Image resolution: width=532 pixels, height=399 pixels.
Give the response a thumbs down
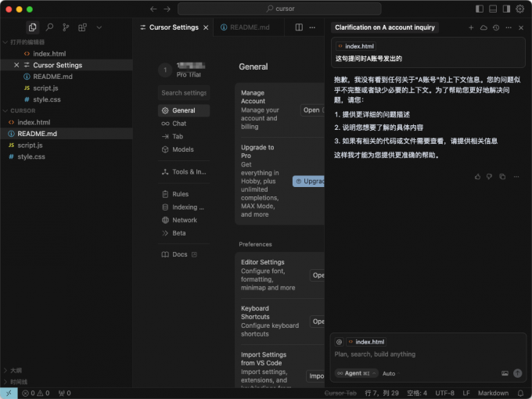pyautogui.click(x=489, y=177)
